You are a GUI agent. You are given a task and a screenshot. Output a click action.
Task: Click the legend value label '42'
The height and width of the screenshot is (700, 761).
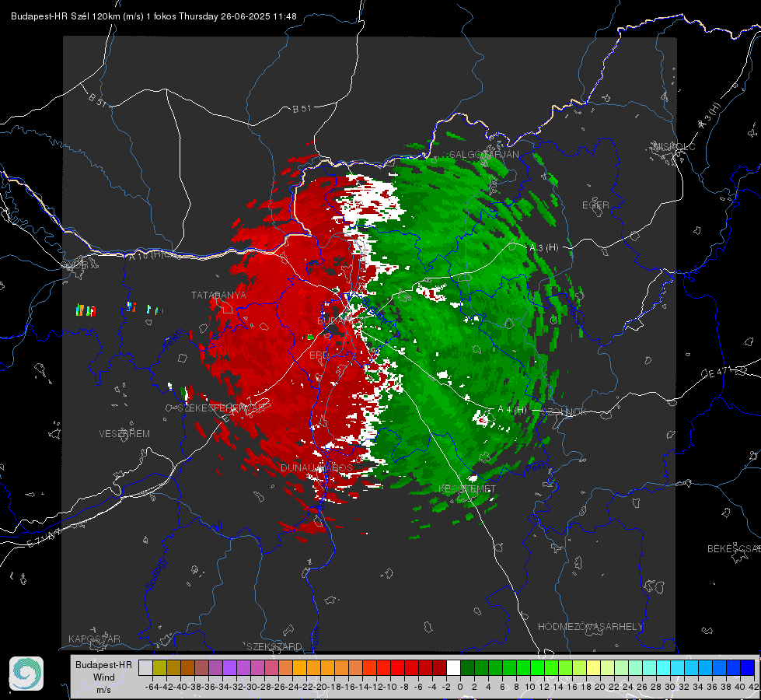754,687
